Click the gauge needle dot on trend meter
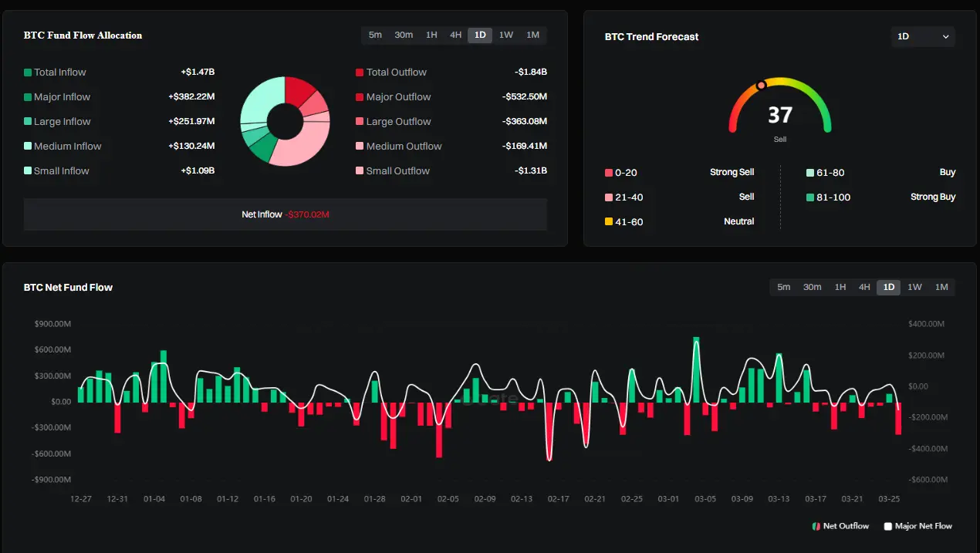The height and width of the screenshot is (553, 980). click(x=762, y=85)
